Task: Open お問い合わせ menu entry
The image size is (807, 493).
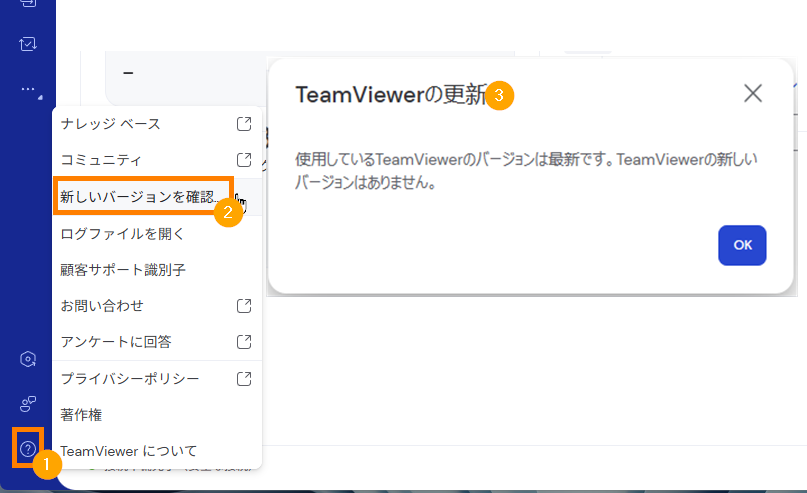Action: 157,306
